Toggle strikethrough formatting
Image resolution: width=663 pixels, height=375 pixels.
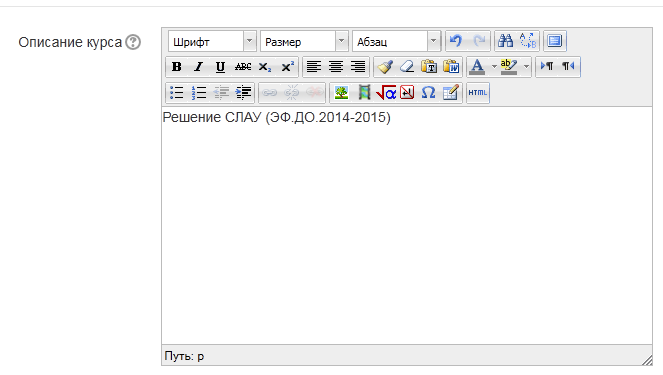(243, 67)
